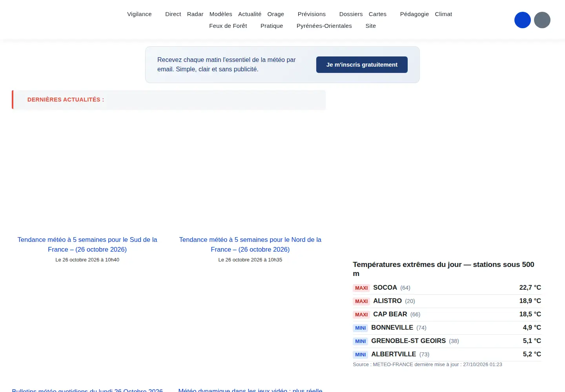The height and width of the screenshot is (392, 565).
Task: Open the Nord de la France 5-week trend article
Action: coord(250,245)
